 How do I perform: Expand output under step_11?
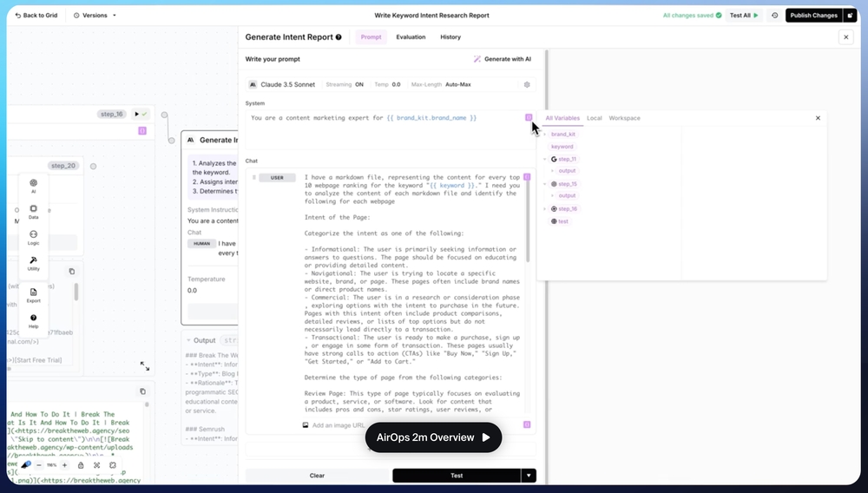click(552, 170)
